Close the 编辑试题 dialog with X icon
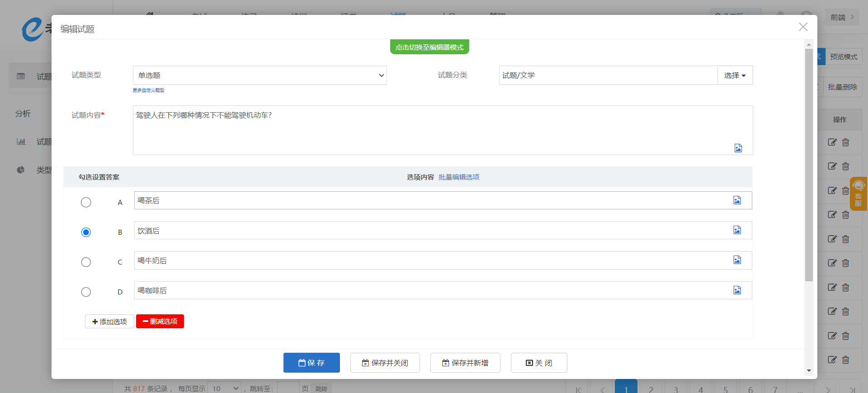 point(803,27)
